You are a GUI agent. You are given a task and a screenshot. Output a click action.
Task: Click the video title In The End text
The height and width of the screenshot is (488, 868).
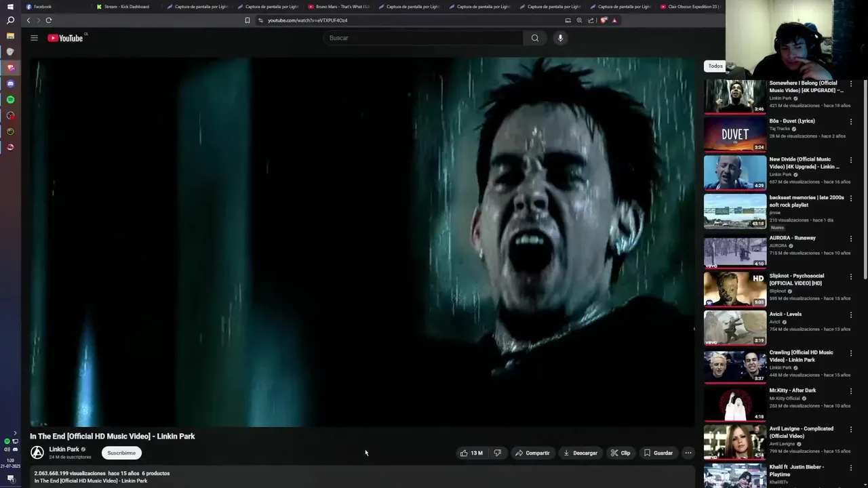click(x=112, y=436)
